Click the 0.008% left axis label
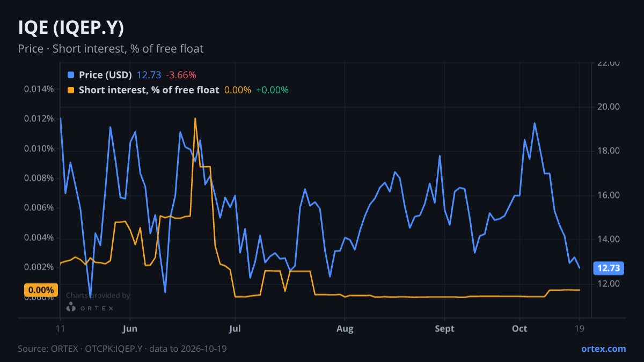Viewport: 644px width, 362px height. coord(39,178)
